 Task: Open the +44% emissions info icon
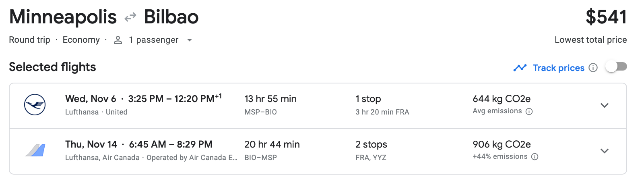point(535,157)
